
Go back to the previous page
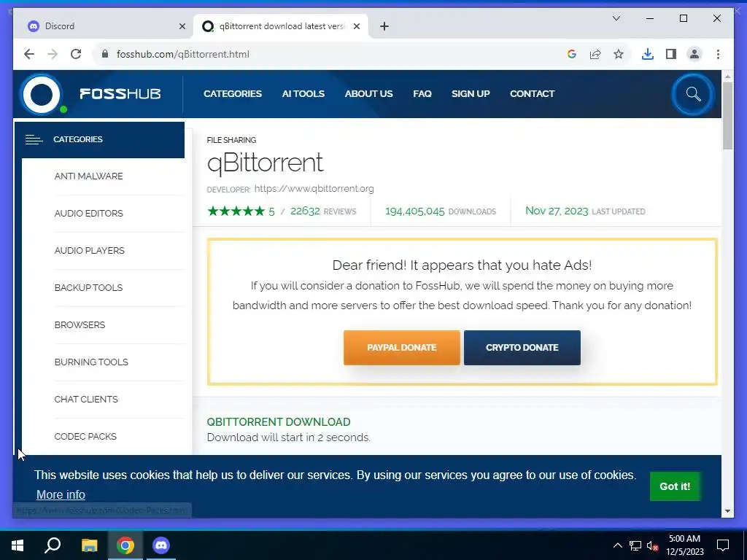pos(29,54)
